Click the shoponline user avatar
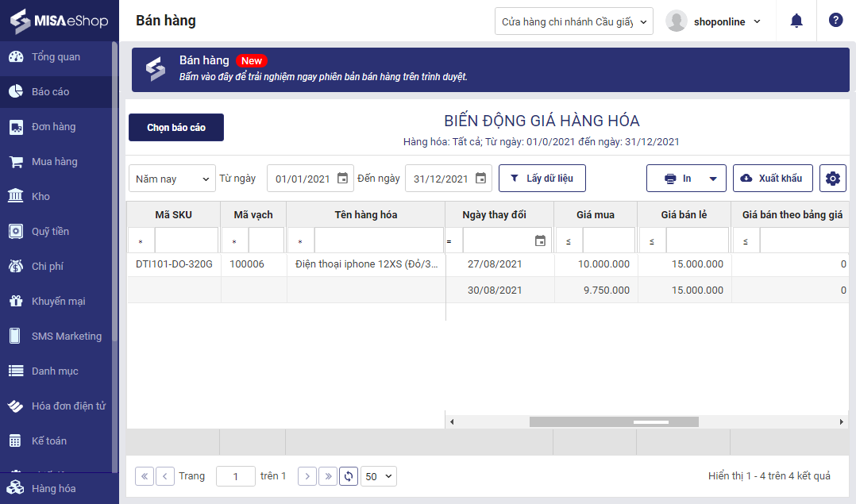856x504 pixels. point(676,21)
